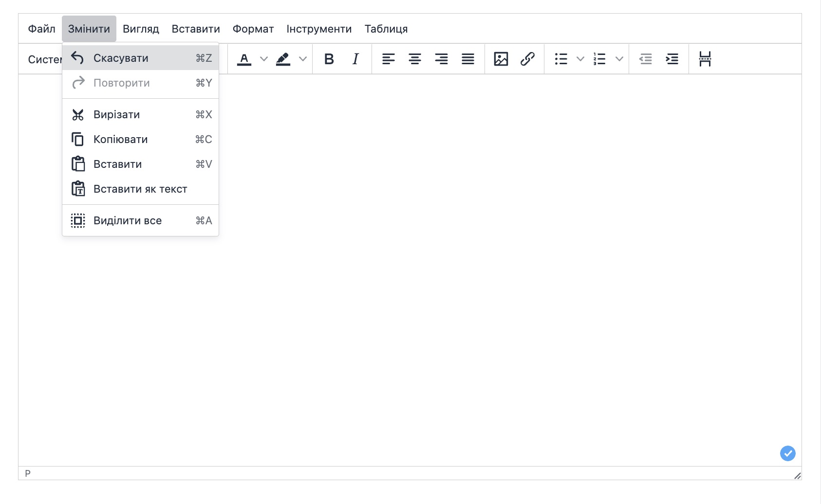Screen dimensions: 821x504
Task: Apply the text color A button
Action: [x=244, y=59]
